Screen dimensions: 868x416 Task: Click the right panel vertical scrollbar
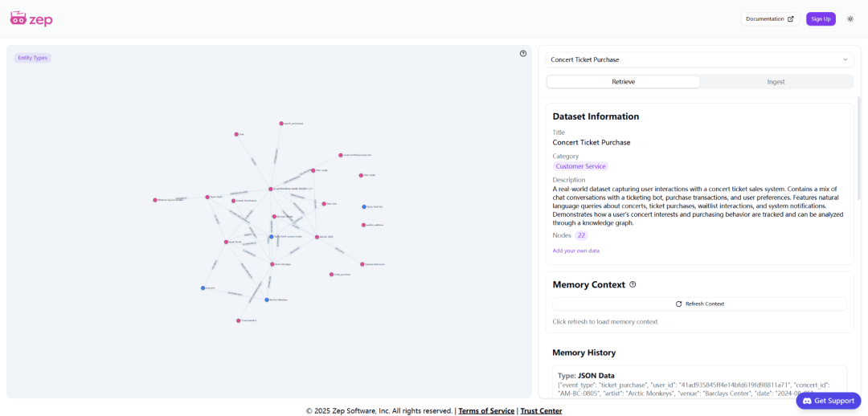click(859, 149)
